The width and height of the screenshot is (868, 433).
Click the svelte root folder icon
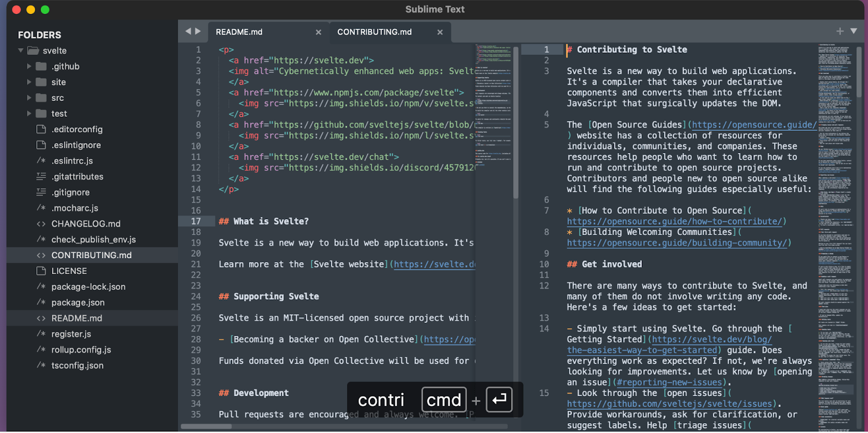tap(33, 50)
